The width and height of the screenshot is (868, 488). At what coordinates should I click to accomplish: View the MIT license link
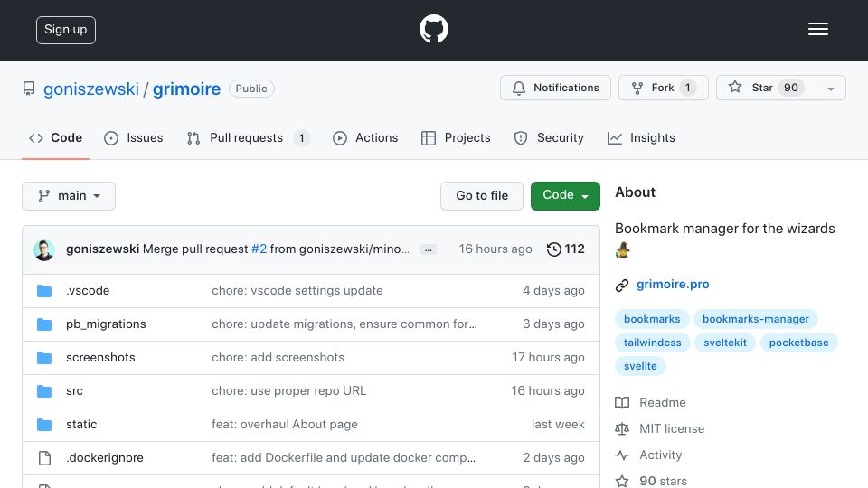[660, 428]
